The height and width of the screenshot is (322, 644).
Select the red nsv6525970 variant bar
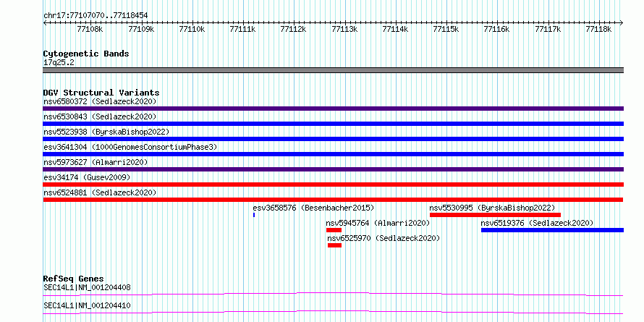click(334, 245)
